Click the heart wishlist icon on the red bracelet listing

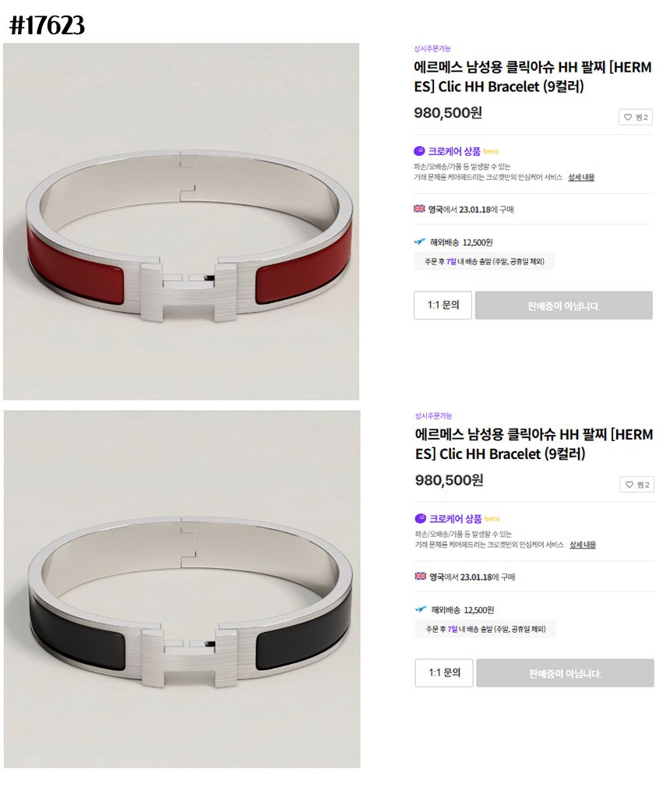[x=628, y=118]
